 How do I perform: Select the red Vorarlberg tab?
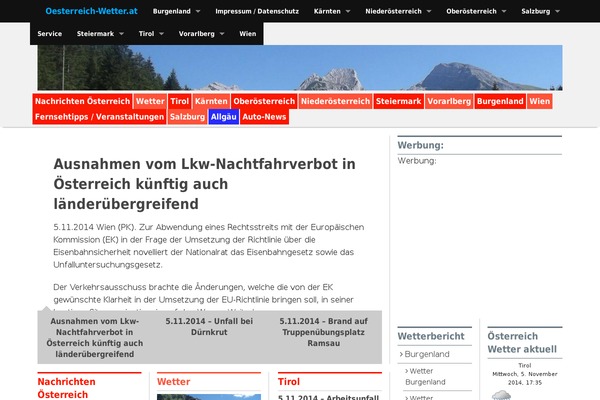[449, 101]
